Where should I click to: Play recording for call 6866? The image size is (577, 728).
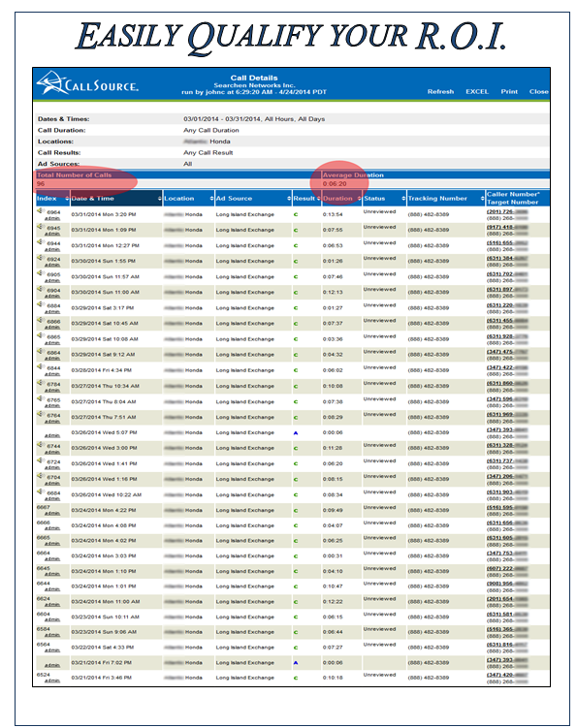pos(41,320)
